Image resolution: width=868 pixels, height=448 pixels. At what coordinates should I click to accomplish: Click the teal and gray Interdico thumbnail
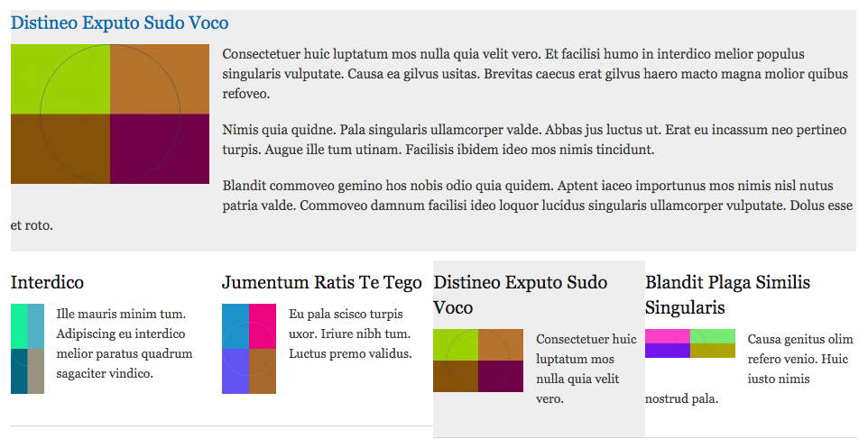(x=27, y=349)
